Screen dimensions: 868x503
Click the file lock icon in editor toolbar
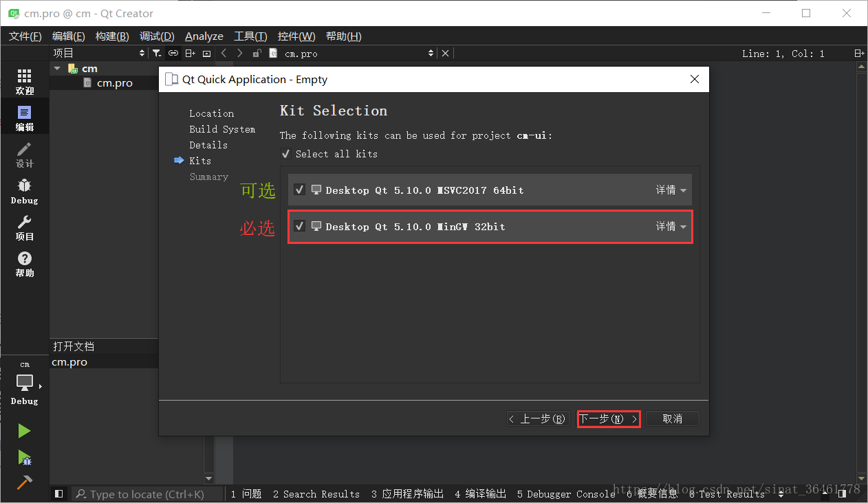coord(257,53)
